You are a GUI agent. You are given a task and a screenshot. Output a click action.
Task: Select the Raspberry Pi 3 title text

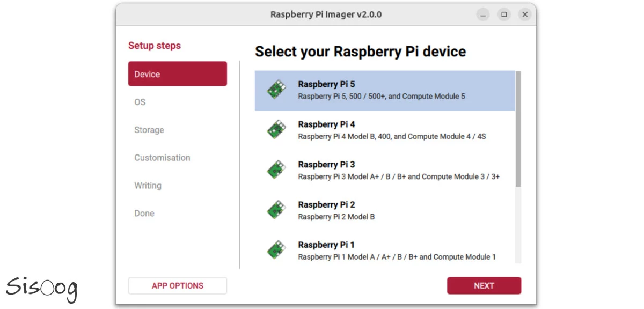(x=326, y=165)
